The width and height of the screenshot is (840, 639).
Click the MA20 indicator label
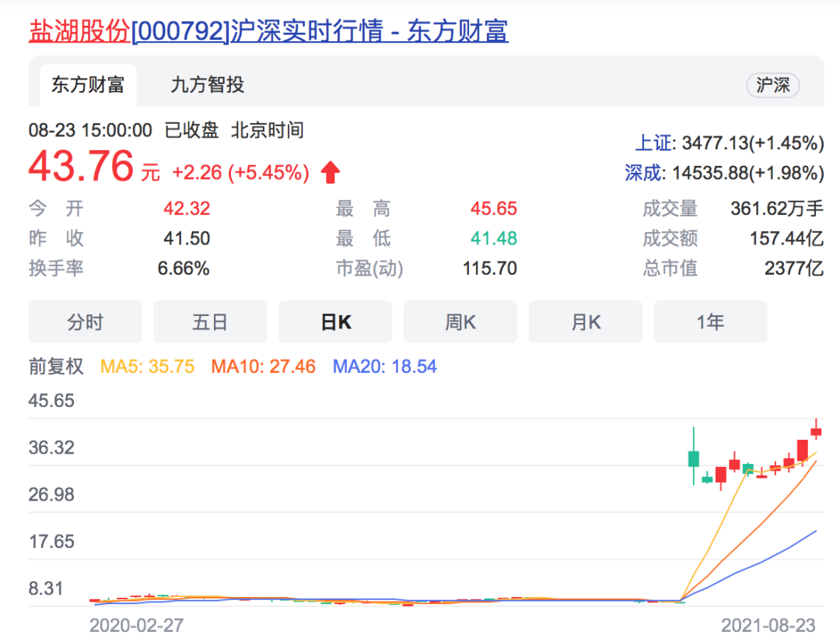point(385,367)
